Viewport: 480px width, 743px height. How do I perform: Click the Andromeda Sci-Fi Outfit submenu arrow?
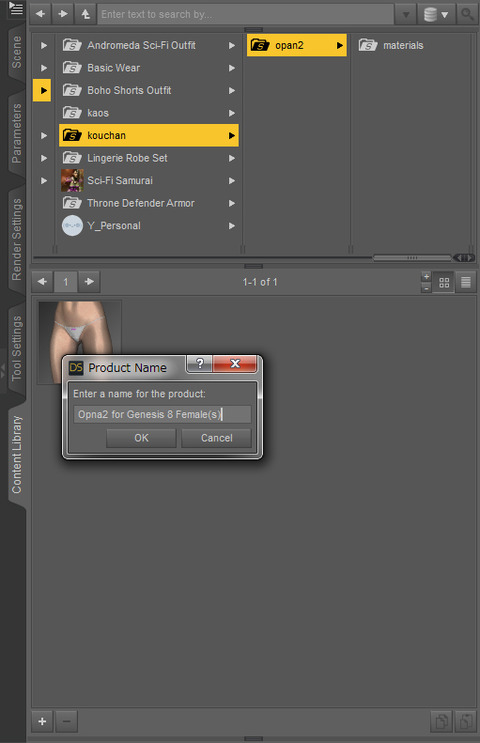(232, 45)
